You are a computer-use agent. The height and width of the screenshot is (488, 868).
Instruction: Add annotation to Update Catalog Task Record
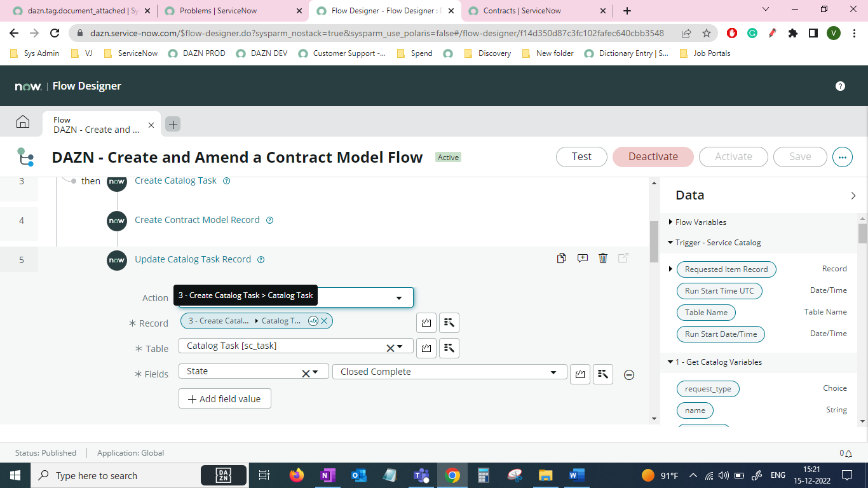click(582, 258)
